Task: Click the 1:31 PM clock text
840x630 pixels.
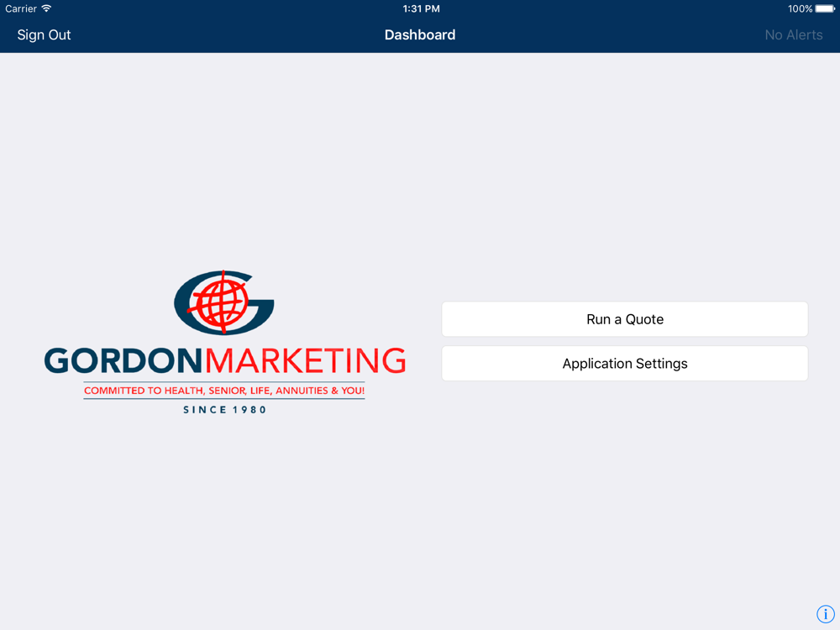Action: tap(421, 8)
